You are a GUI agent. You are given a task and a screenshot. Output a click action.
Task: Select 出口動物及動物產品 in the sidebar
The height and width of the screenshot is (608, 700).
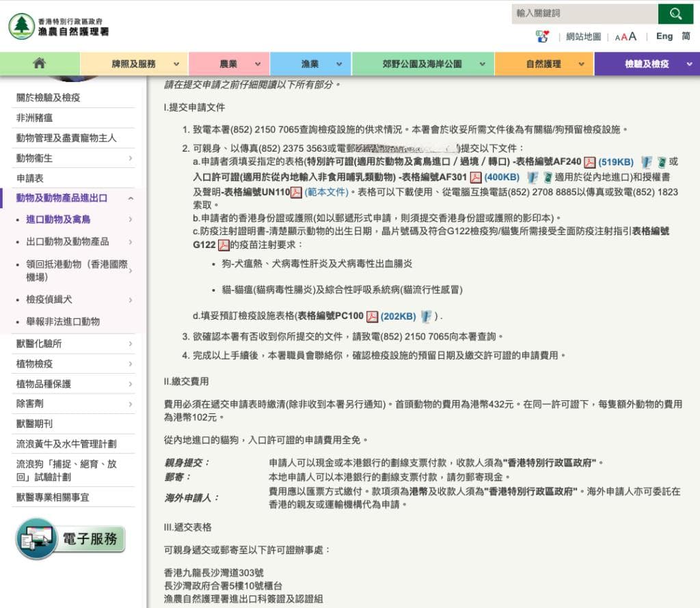click(67, 241)
